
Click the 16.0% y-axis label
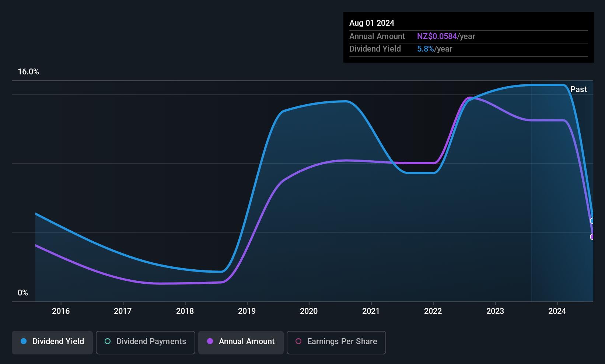[x=28, y=72]
